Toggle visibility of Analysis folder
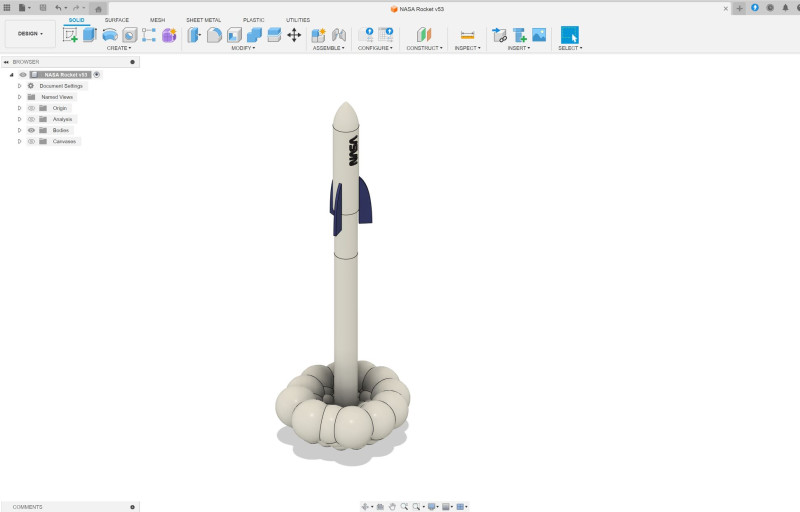The image size is (800, 512). click(x=31, y=119)
